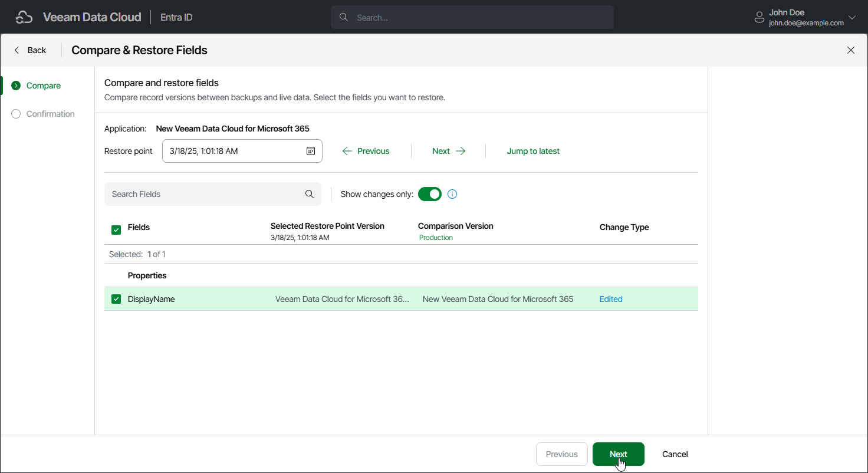
Task: Click the Search Fields magnifier icon
Action: point(310,194)
